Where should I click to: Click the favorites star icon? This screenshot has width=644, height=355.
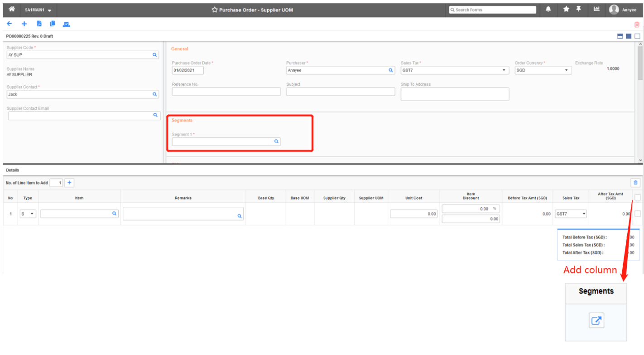566,10
